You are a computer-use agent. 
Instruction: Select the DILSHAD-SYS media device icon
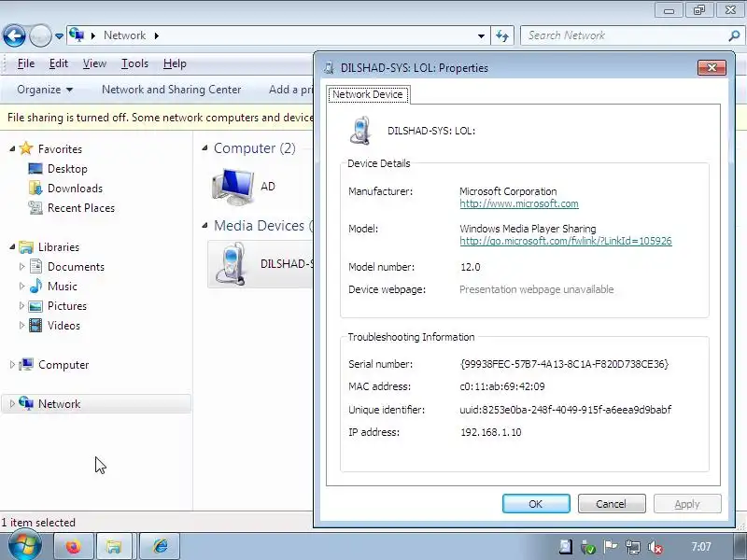[232, 264]
